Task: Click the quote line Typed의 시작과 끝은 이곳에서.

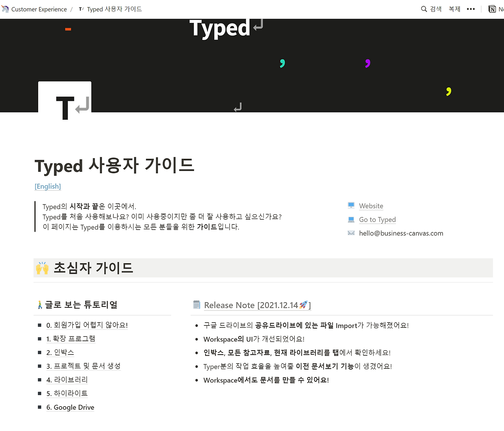Action: 89,206
